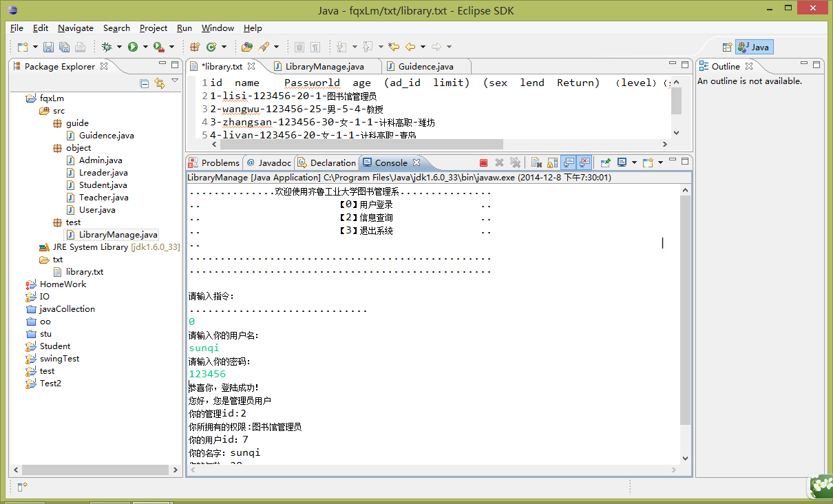The image size is (833, 504).
Task: Click the Clear Console icon
Action: pos(535,162)
